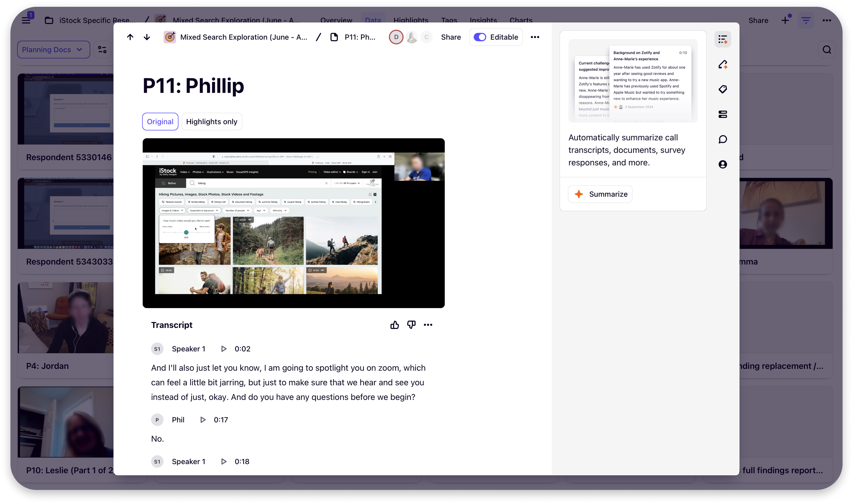Open the search icon in background board
The image size is (853, 504).
pos(826,50)
